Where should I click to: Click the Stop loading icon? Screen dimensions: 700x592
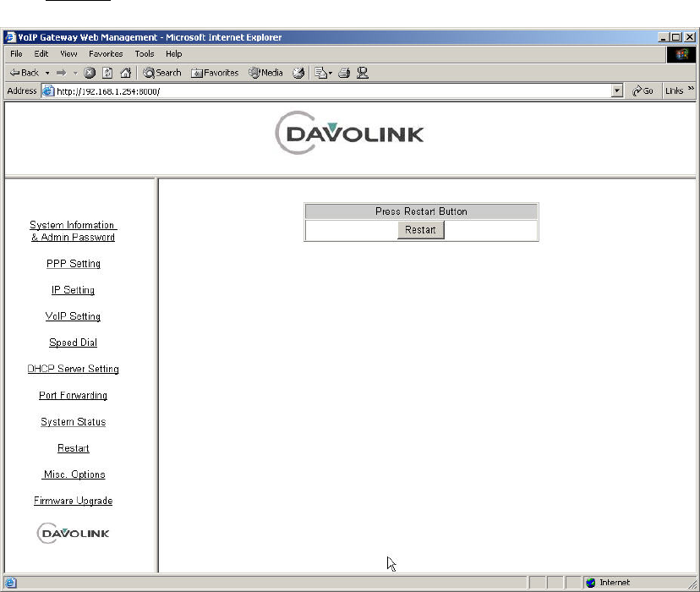pos(90,73)
